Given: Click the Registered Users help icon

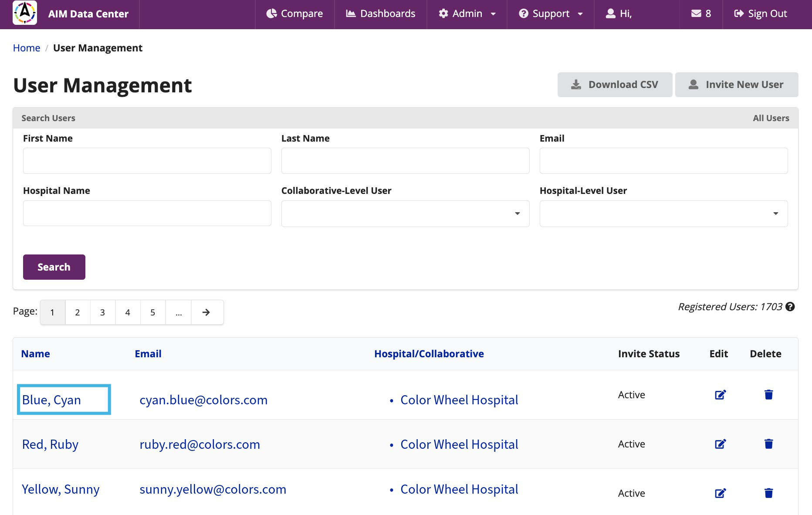Looking at the screenshot, I should click(790, 307).
